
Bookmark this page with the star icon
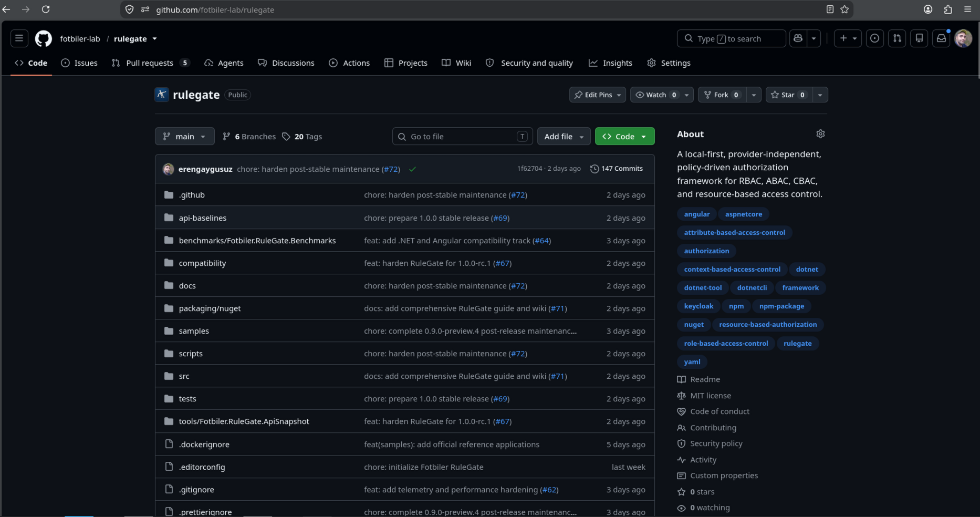point(845,9)
